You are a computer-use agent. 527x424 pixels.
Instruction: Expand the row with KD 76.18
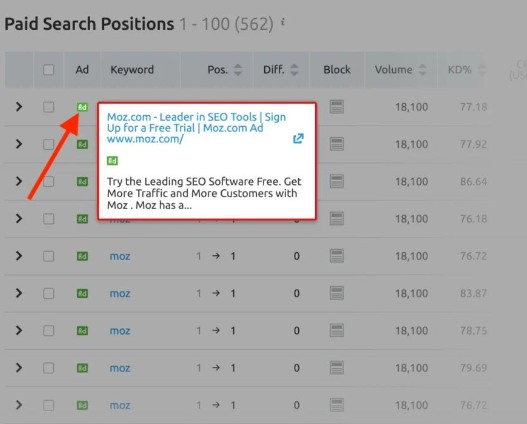(x=19, y=219)
